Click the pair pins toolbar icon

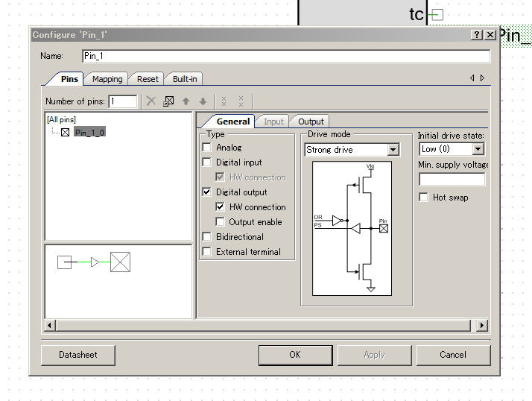[224, 101]
